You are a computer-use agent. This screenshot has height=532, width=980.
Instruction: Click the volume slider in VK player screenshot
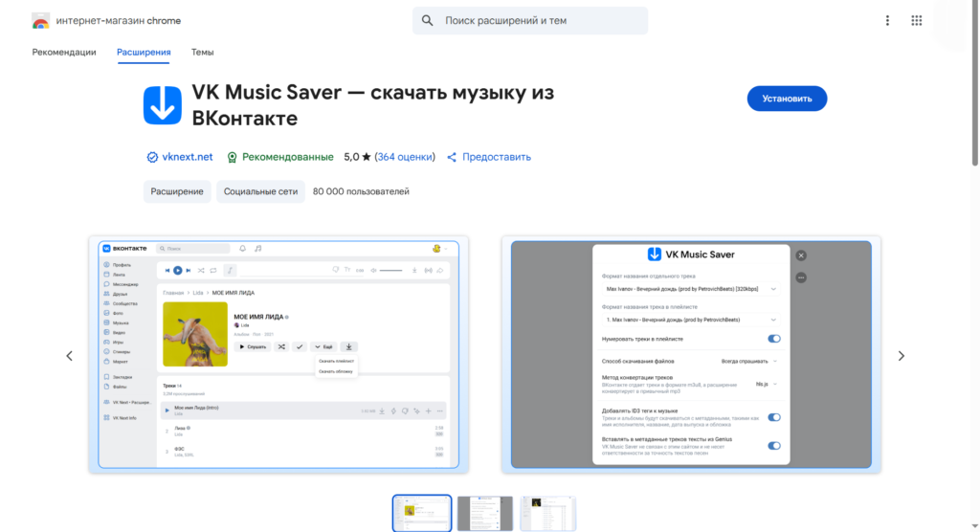(x=390, y=271)
